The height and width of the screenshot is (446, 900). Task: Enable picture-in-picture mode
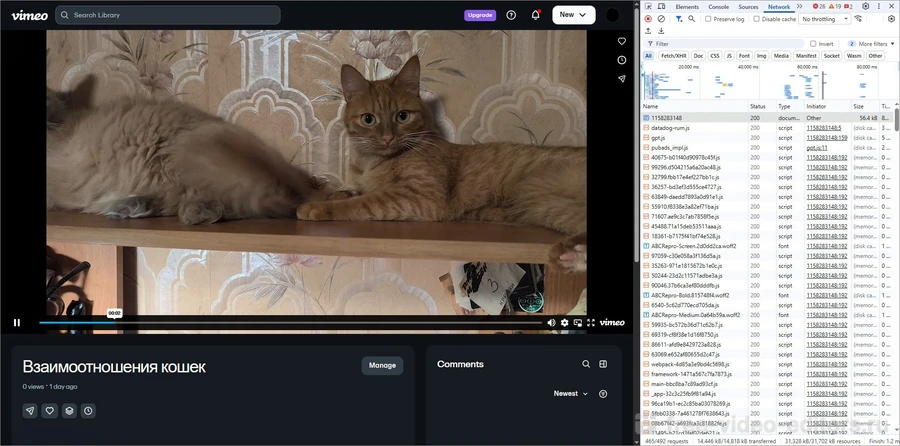pos(577,323)
